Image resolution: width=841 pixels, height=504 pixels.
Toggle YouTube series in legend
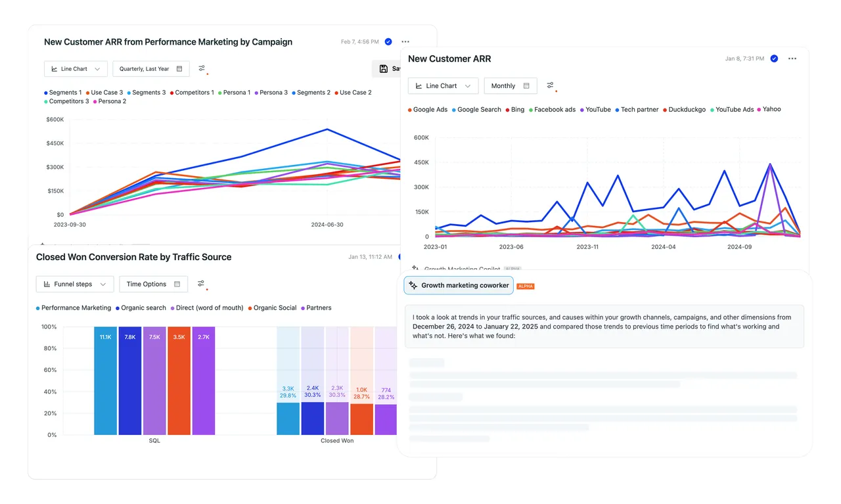click(595, 110)
